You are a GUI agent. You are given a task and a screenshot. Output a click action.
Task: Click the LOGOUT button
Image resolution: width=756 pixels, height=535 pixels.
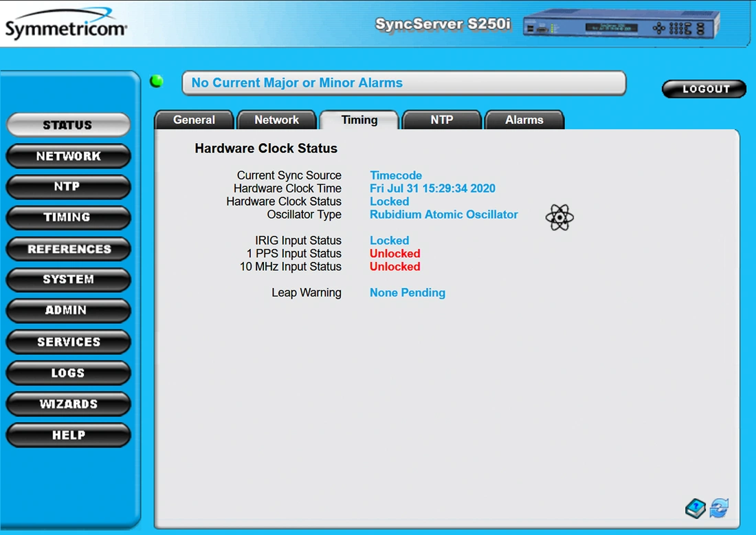click(704, 89)
